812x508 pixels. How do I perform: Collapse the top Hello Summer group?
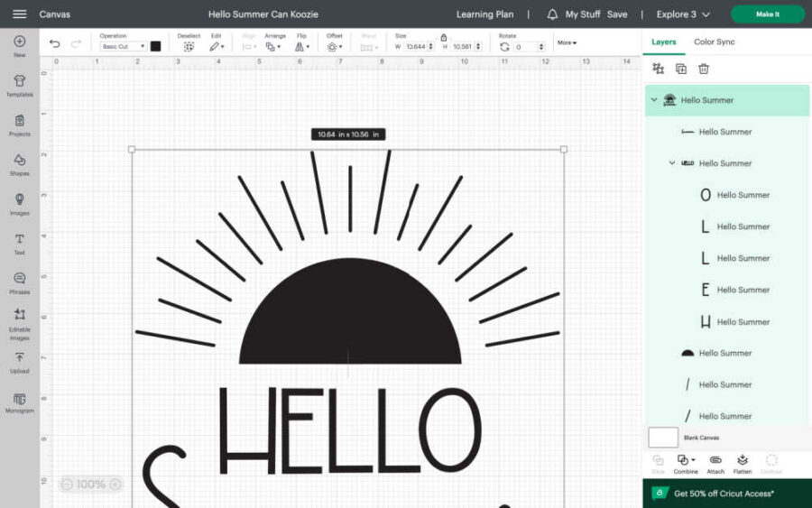(x=654, y=100)
